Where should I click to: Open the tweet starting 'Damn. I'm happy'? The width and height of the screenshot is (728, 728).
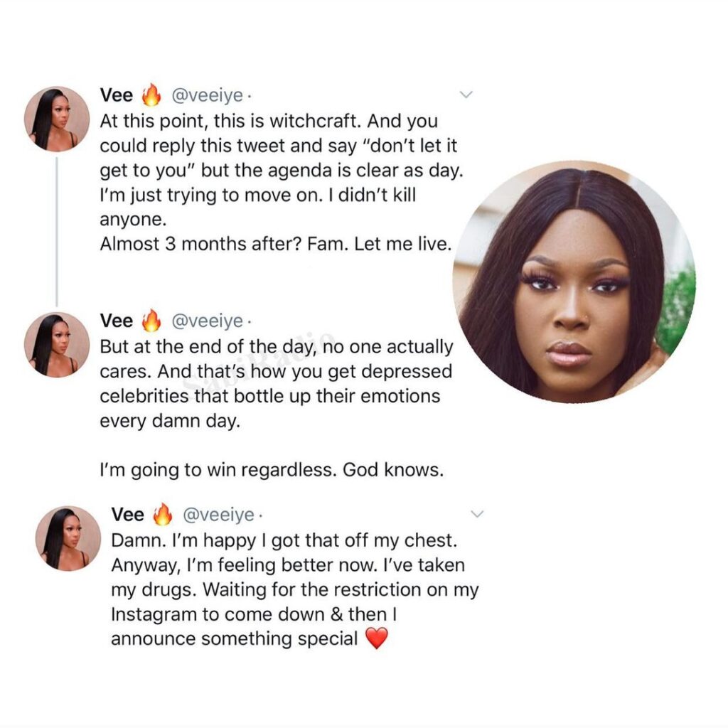[295, 589]
